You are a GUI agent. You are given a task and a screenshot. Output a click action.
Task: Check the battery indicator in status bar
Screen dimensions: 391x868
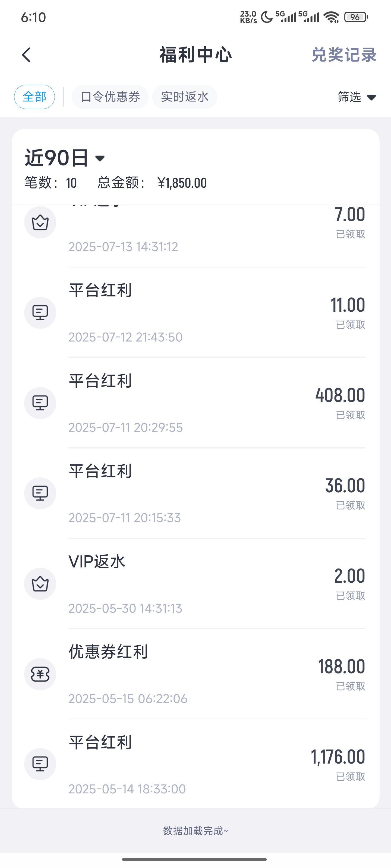(356, 17)
